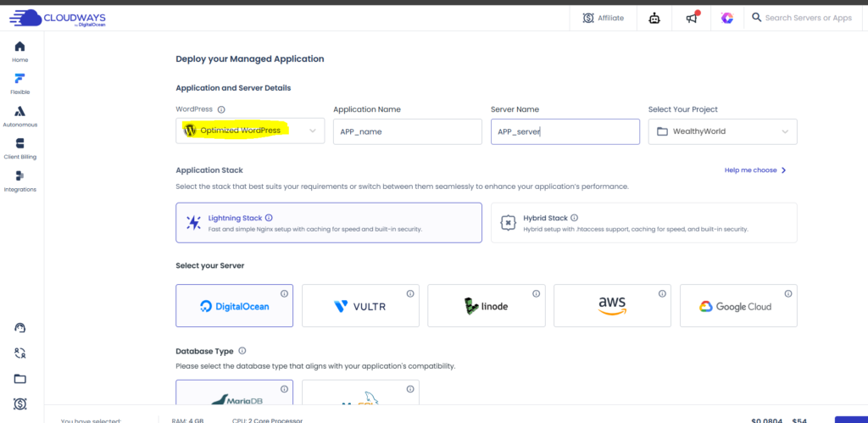Click the Help me choose link
Screen dimensions: 868x423
(x=755, y=170)
